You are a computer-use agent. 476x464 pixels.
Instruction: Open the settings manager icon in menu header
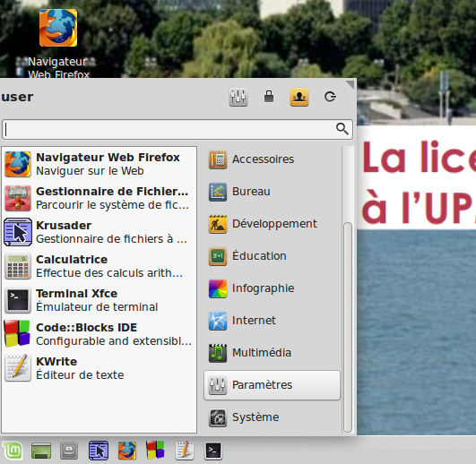[238, 97]
